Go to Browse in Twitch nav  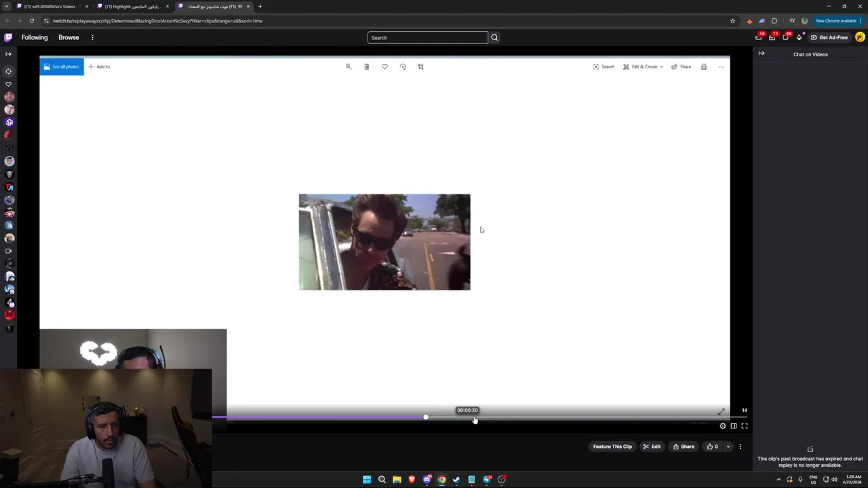tap(68, 37)
